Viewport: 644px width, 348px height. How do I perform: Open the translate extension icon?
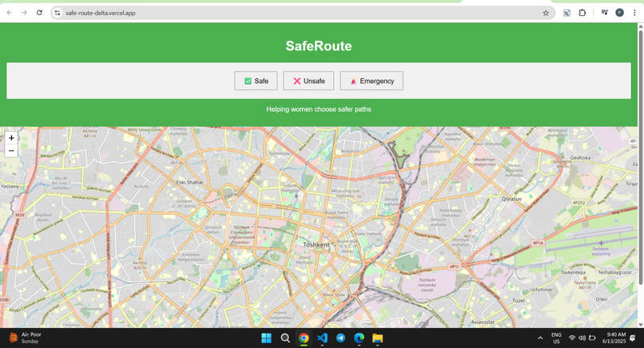coord(566,13)
